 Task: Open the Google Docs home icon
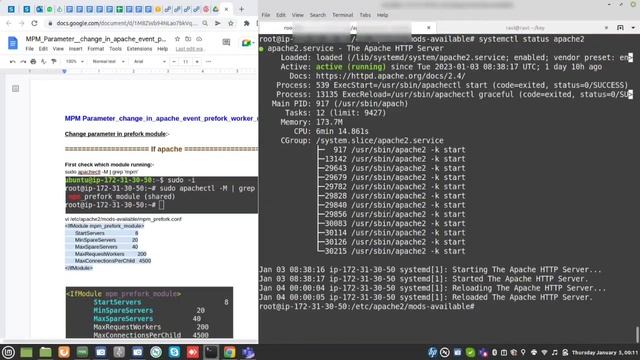13,43
